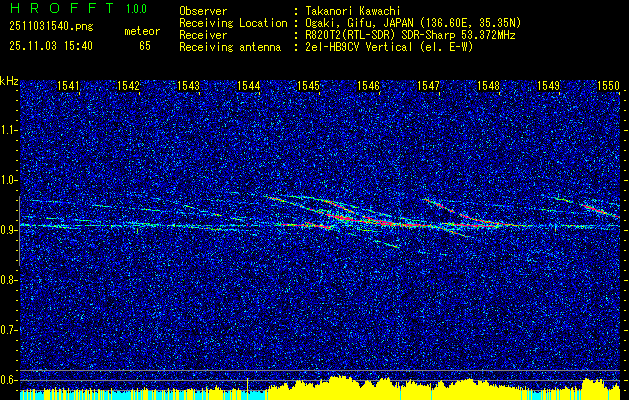This screenshot has width=629, height=400.
Task: Click the Receiving Location Ogaki, Gifu text
Action: [x=413, y=23]
